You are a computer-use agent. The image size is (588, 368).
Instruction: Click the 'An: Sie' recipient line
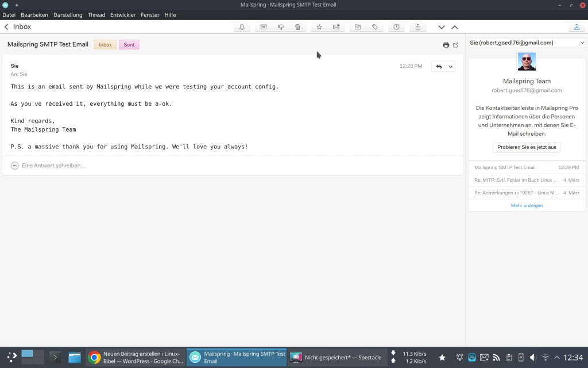click(x=19, y=74)
